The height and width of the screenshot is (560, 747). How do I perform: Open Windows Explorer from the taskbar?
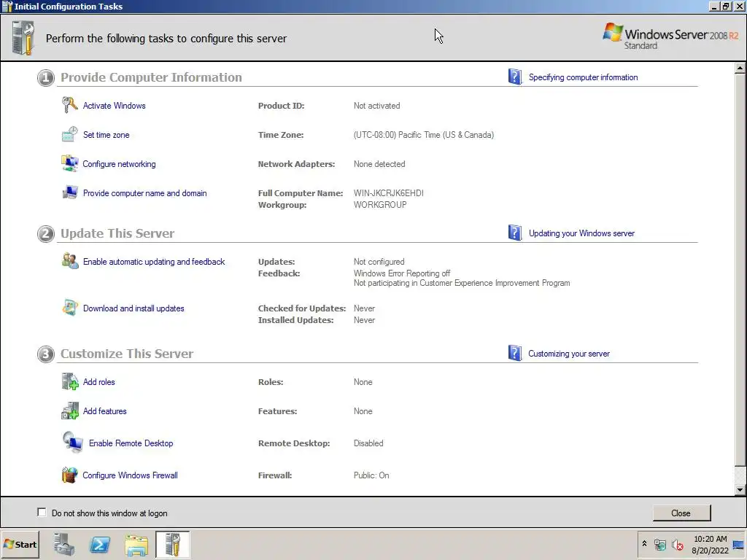(136, 544)
